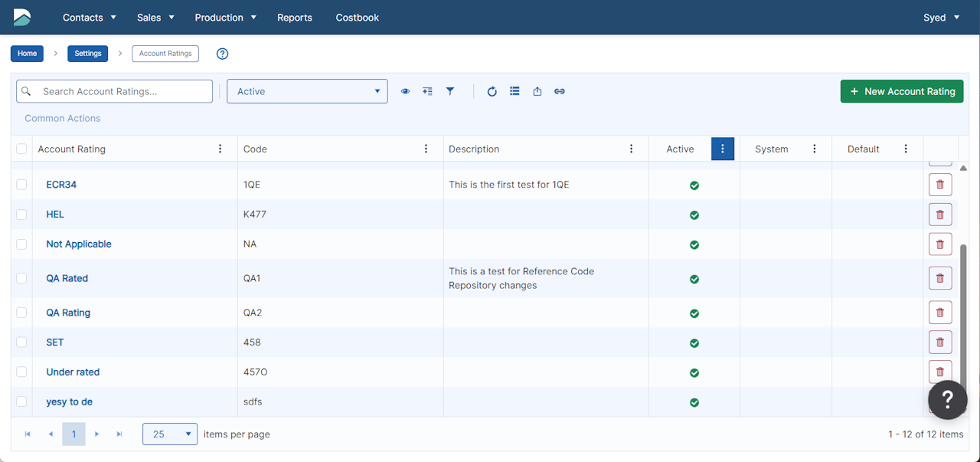Screen dimensions: 980x462
Task: Open the Active column options menu
Action: (x=722, y=149)
